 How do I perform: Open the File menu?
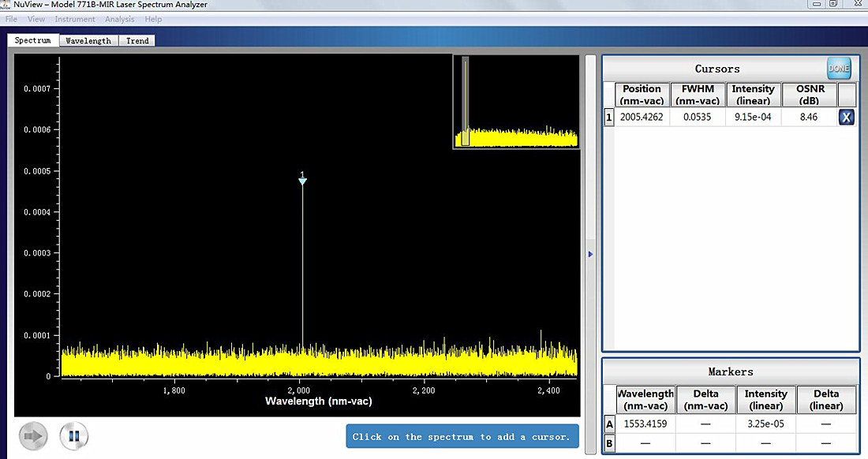pyautogui.click(x=11, y=19)
